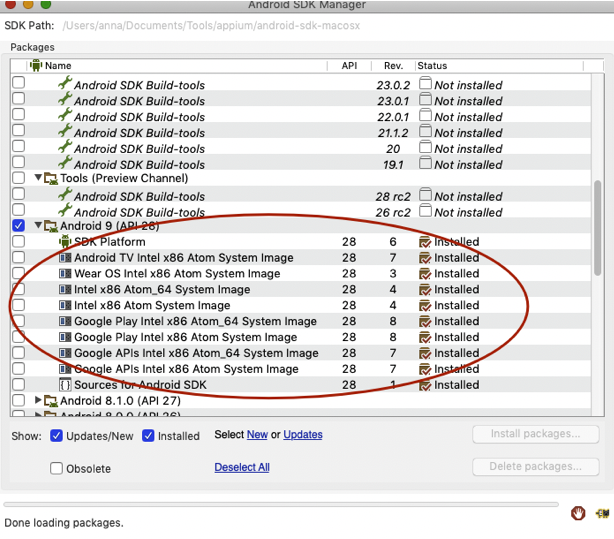Click Intel x86 Atom_64 System Image icon
This screenshot has height=539, width=614.
point(65,289)
